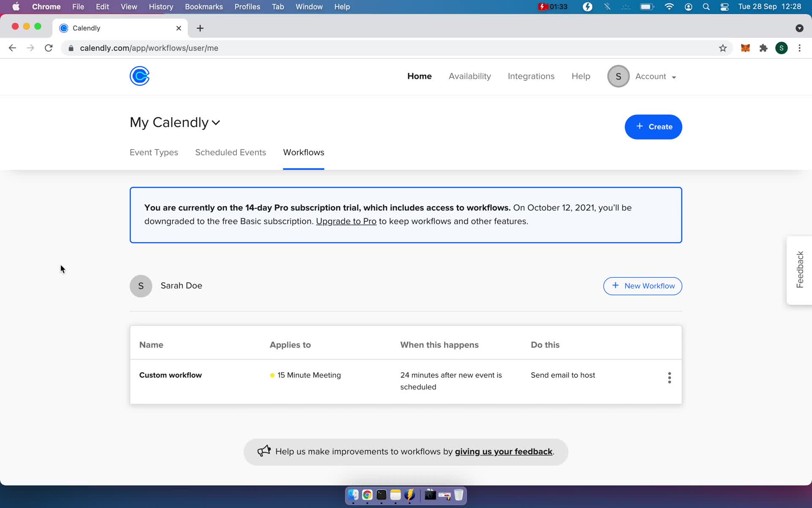The height and width of the screenshot is (508, 812).
Task: Click the giving us your feedback link
Action: click(x=504, y=452)
